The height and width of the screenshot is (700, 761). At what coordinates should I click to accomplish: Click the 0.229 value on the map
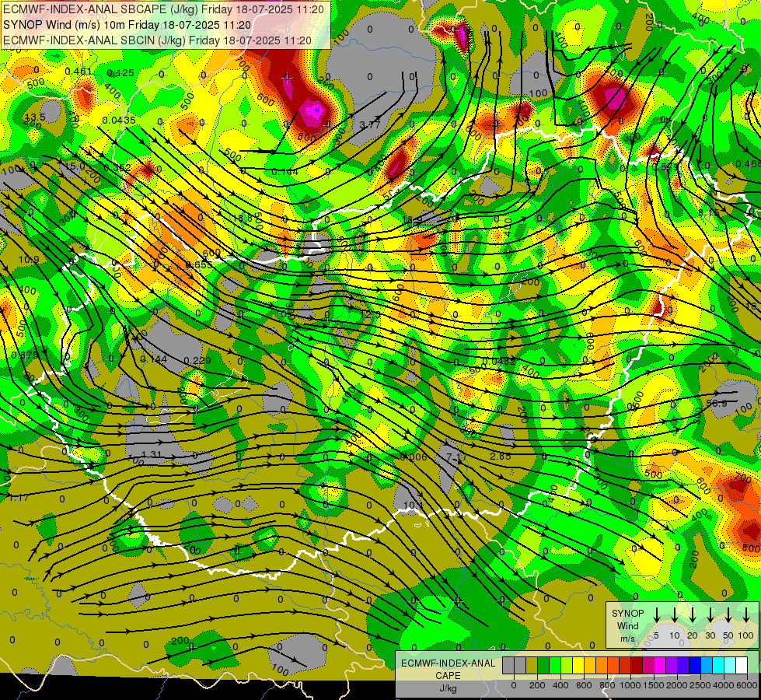[x=197, y=360]
